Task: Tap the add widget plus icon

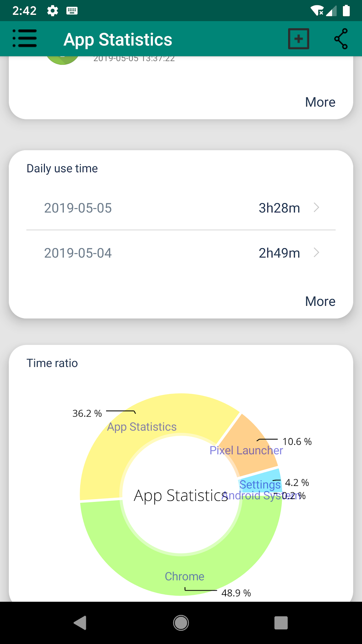Action: point(298,38)
